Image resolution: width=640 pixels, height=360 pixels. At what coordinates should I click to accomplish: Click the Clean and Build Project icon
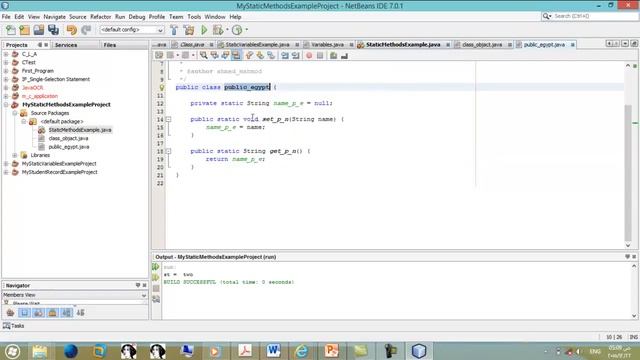189,30
